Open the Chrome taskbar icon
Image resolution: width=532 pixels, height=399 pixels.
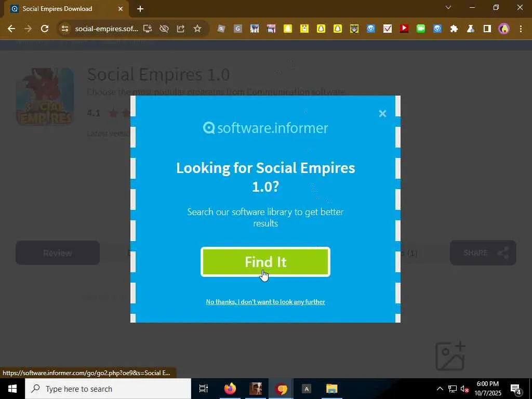pyautogui.click(x=281, y=389)
